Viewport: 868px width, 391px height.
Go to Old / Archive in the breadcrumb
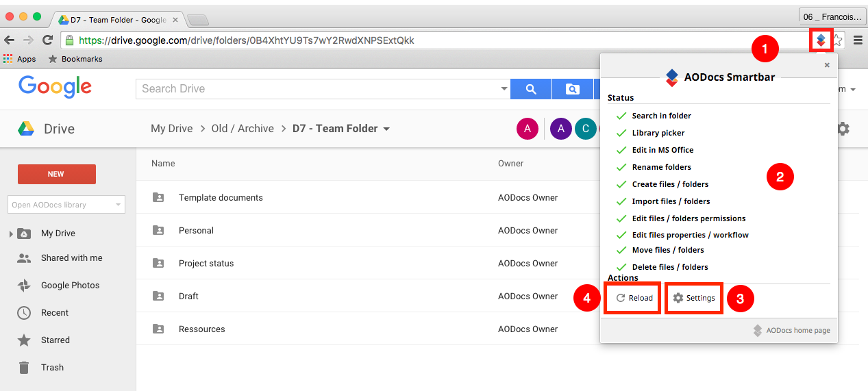pos(243,129)
